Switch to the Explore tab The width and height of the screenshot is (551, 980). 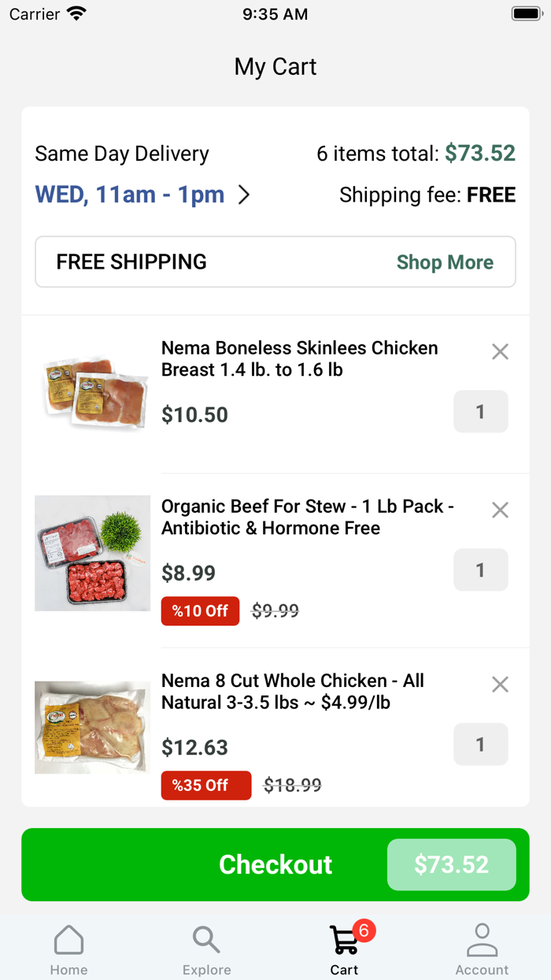click(x=206, y=948)
